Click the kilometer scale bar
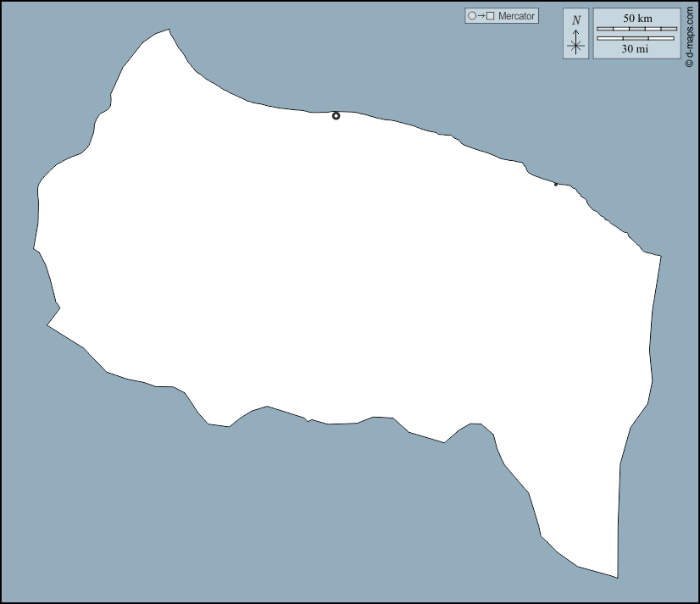Image resolution: width=700 pixels, height=604 pixels. coord(637,29)
